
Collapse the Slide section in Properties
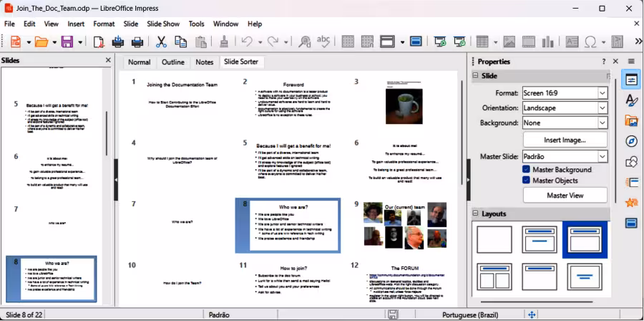pos(476,76)
